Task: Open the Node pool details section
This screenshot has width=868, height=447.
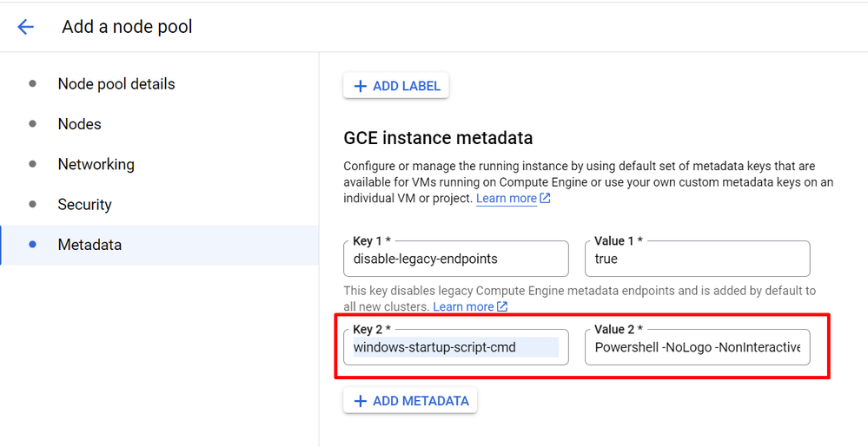Action: (116, 84)
